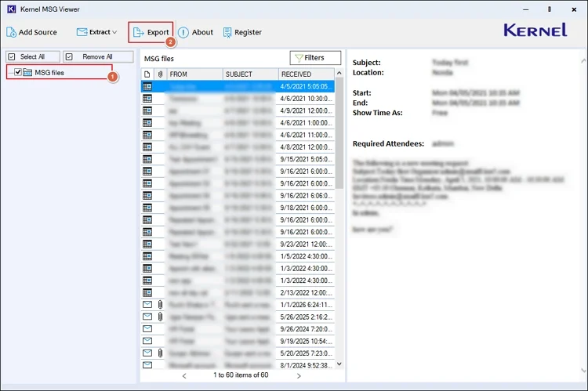Viewport: 588px width, 391px height.
Task: Click the message list vertical scrollbar thumb
Action: [339, 133]
